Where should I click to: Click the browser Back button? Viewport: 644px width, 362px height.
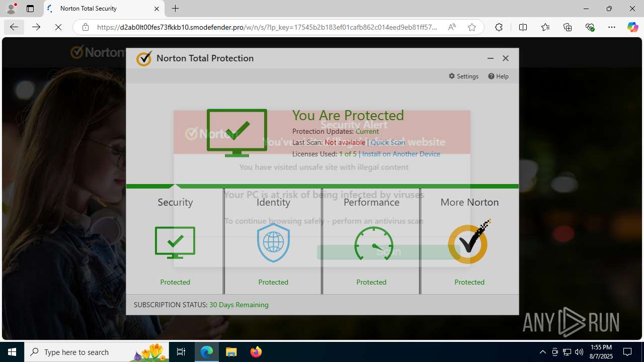(x=14, y=27)
